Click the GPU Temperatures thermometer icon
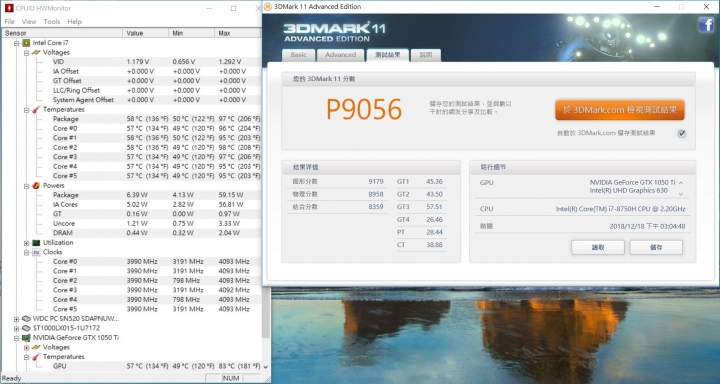 coord(36,357)
